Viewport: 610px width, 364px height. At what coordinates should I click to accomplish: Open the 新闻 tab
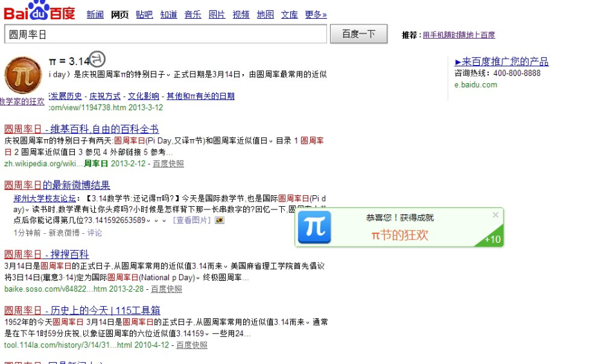(95, 15)
